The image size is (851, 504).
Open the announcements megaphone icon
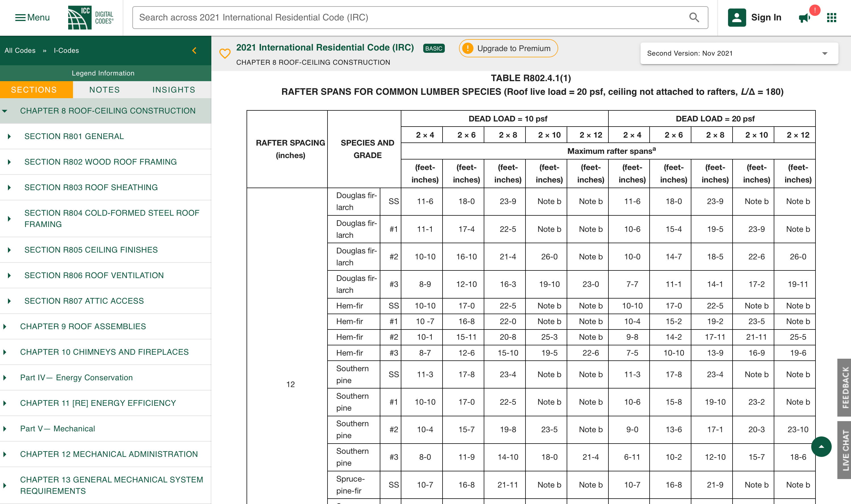[805, 17]
